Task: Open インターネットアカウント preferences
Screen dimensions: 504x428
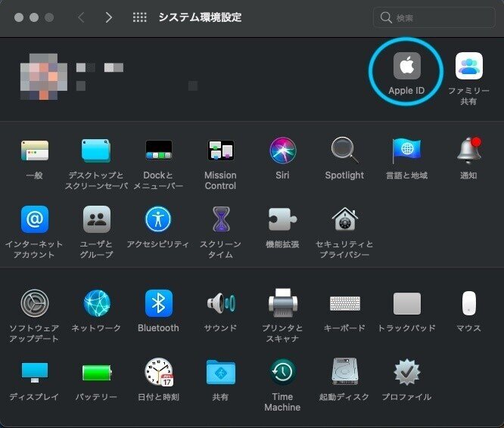Action: point(35,219)
